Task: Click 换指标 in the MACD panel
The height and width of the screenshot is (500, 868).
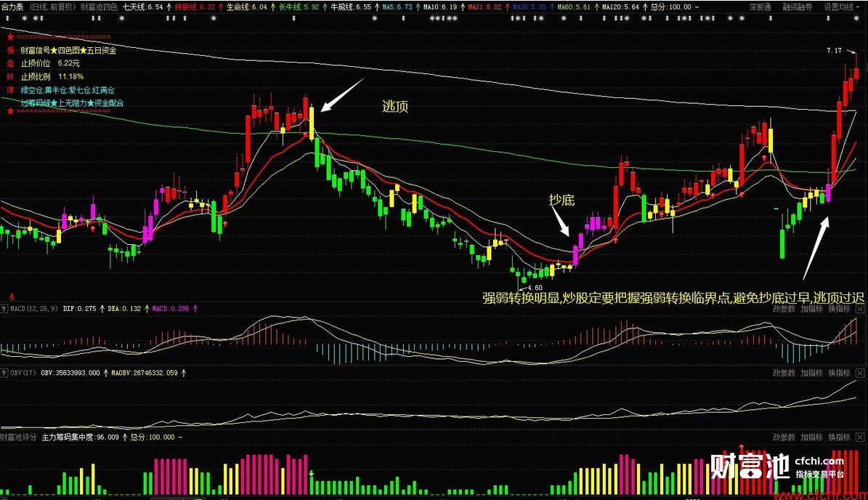Action: 839,309
